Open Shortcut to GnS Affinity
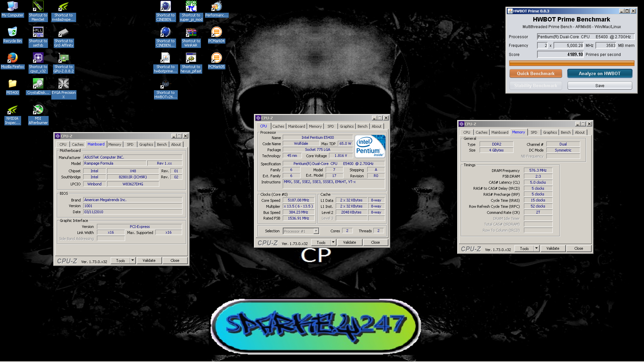This screenshot has width=644, height=362. tap(63, 37)
